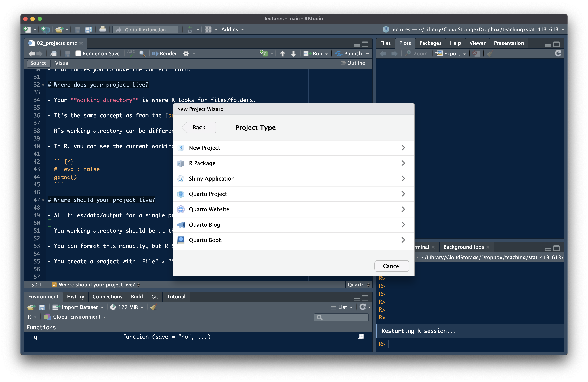Click the Back button in New Project Wizard

coord(199,127)
